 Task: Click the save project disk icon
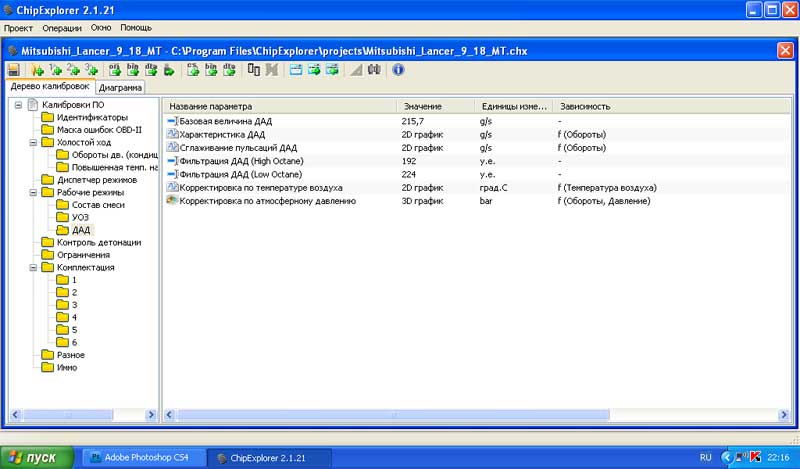coord(14,70)
